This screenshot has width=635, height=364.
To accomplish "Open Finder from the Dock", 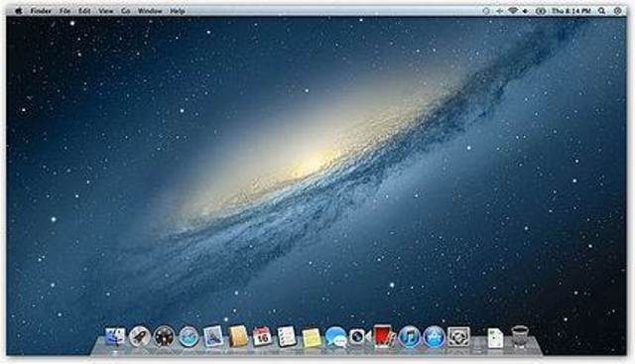I will pyautogui.click(x=115, y=336).
